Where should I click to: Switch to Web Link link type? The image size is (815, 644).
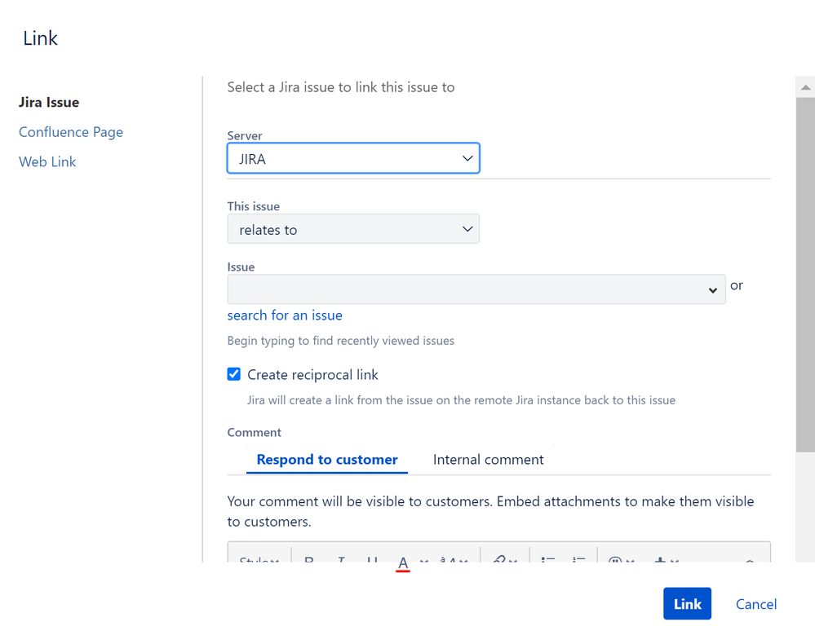coord(47,161)
